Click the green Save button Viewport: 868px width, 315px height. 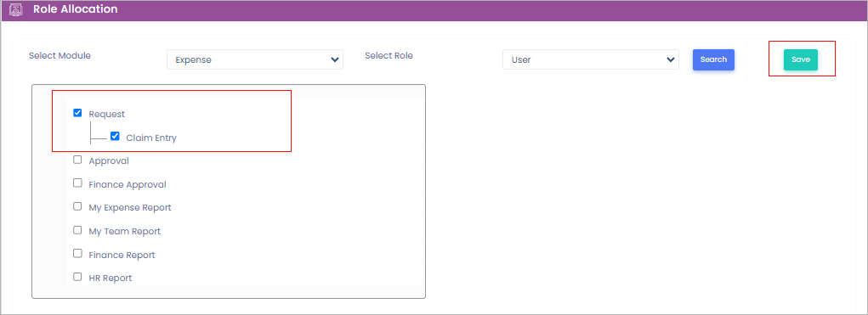click(801, 59)
